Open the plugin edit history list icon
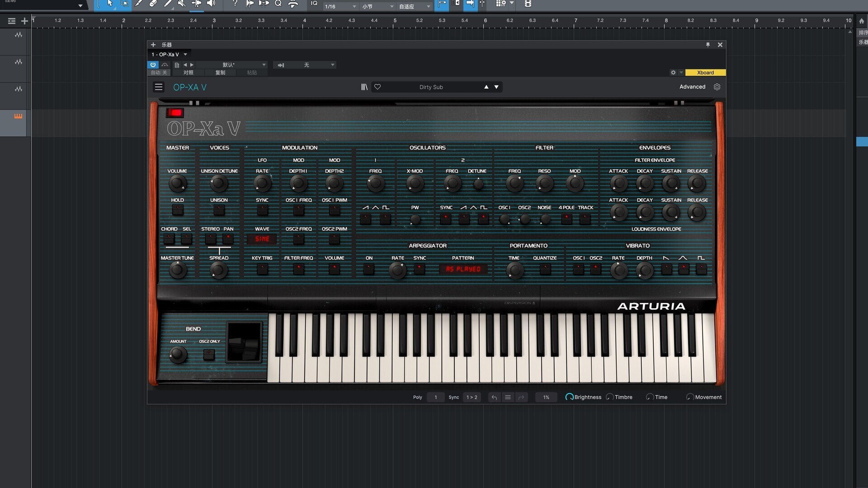Screen dimensions: 868x488 [508, 397]
